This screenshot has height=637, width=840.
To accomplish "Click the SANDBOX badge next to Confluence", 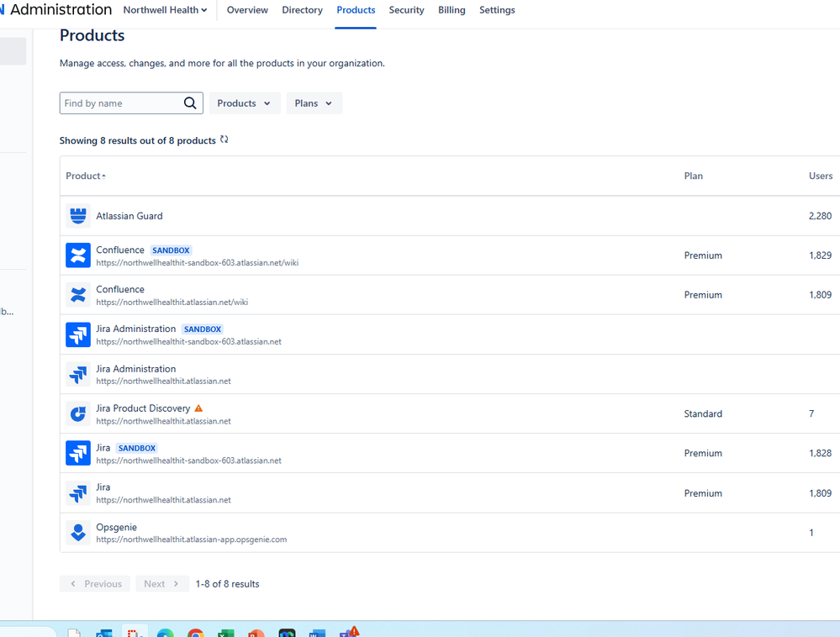I will [171, 250].
